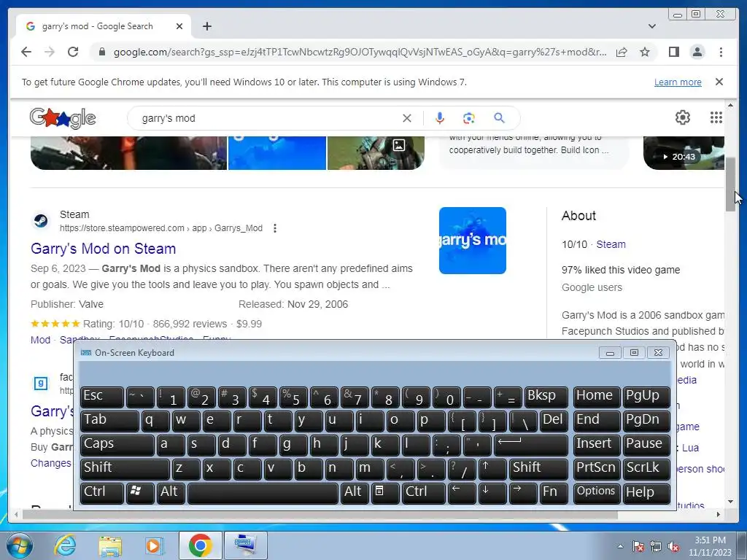Toggle the right Ctrl key
Image resolution: width=747 pixels, height=560 pixels.
pos(424,493)
